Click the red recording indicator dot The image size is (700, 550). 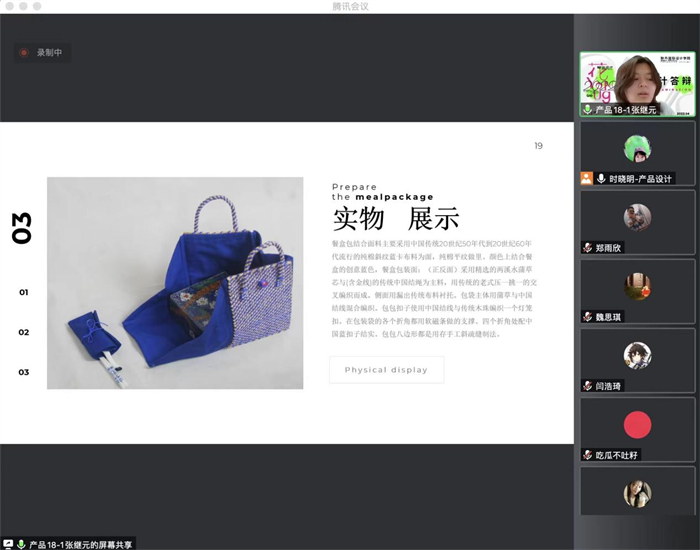(x=24, y=53)
